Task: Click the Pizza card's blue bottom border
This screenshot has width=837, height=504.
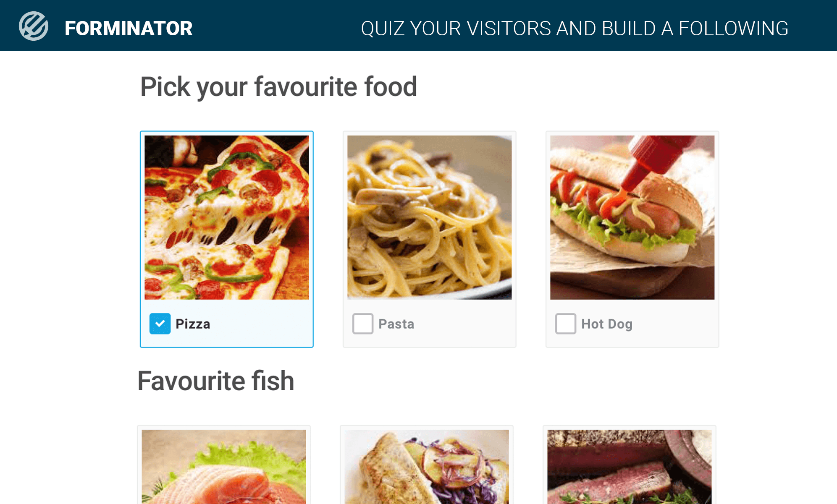Action: [x=227, y=347]
